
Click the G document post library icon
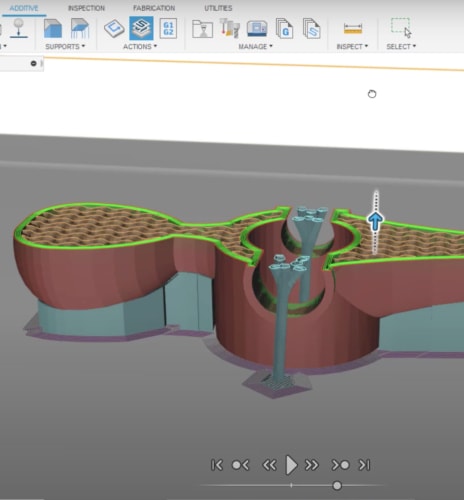[284, 29]
